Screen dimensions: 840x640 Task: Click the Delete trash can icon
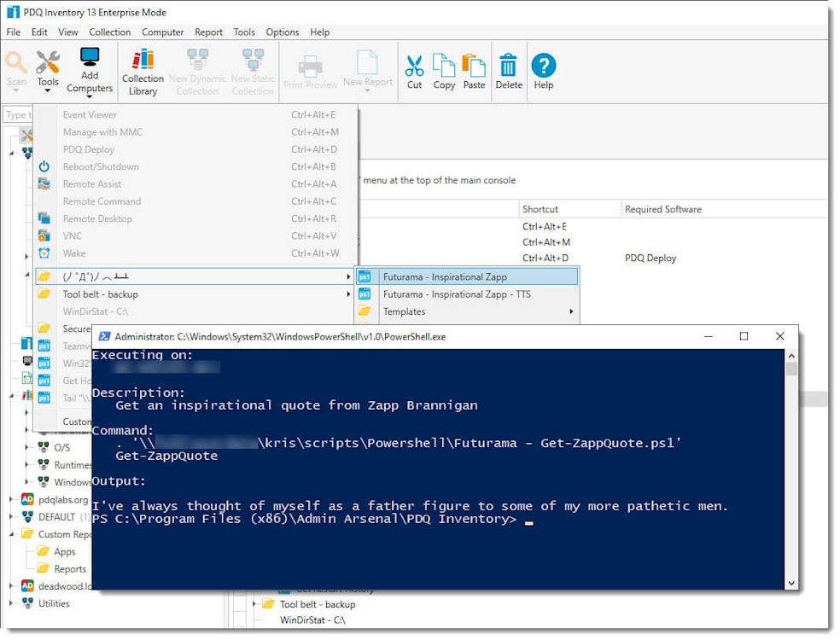509,66
